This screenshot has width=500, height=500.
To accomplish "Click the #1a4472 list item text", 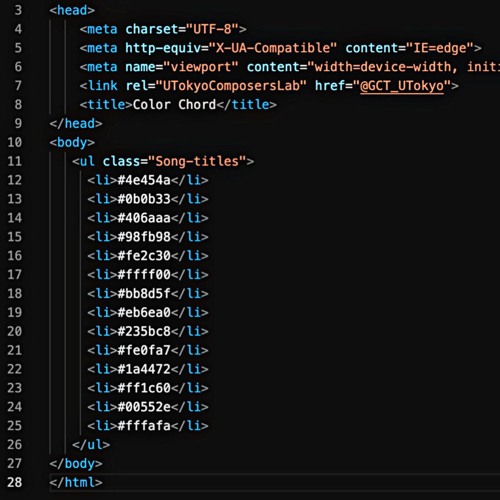I will coord(144,369).
